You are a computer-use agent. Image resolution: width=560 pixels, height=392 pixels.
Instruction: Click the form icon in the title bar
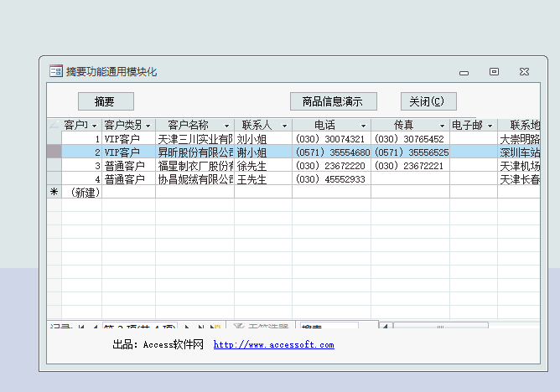[x=56, y=71]
